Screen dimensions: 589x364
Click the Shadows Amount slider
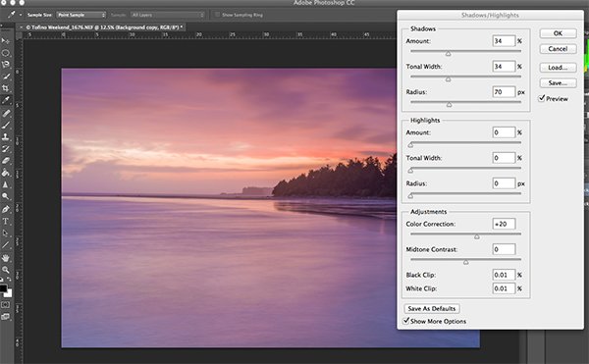click(465, 51)
